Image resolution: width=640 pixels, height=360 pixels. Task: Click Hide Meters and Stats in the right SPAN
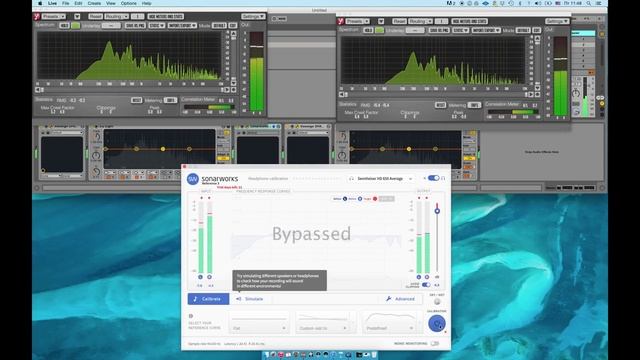tap(469, 21)
